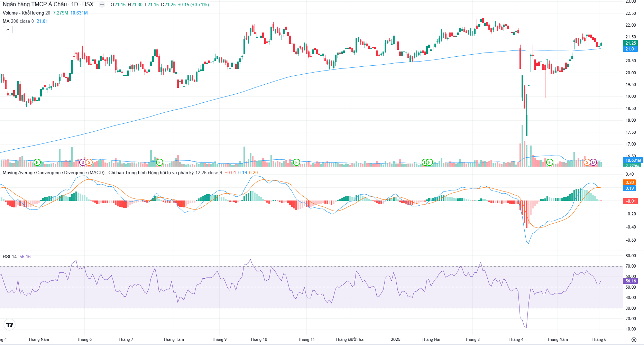Open F earnings marker just before Tháng 11

296,162
